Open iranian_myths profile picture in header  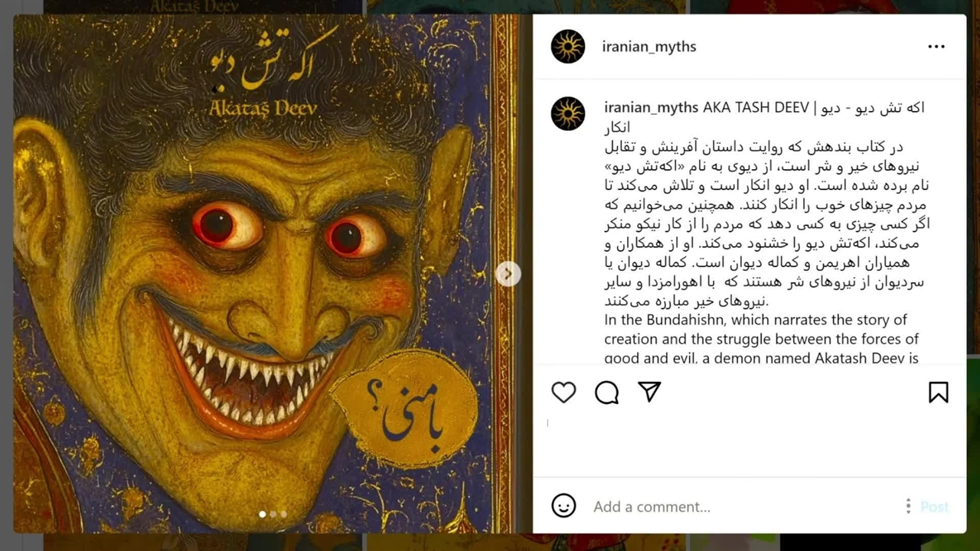click(568, 47)
